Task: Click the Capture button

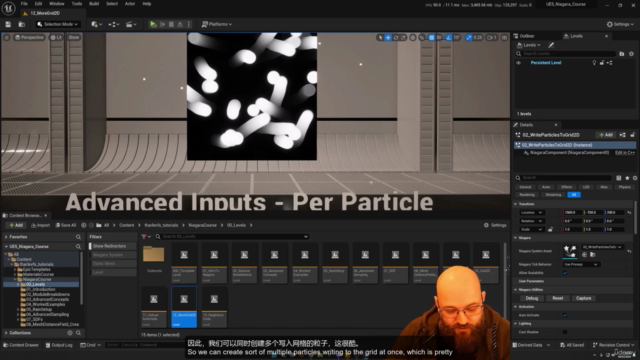Action: pyautogui.click(x=583, y=298)
